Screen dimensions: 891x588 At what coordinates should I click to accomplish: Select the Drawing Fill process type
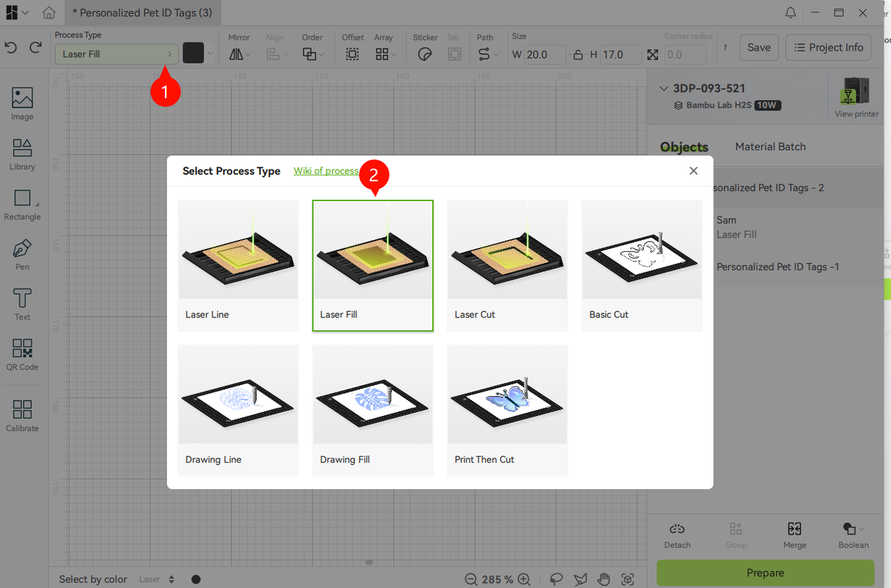pos(372,411)
